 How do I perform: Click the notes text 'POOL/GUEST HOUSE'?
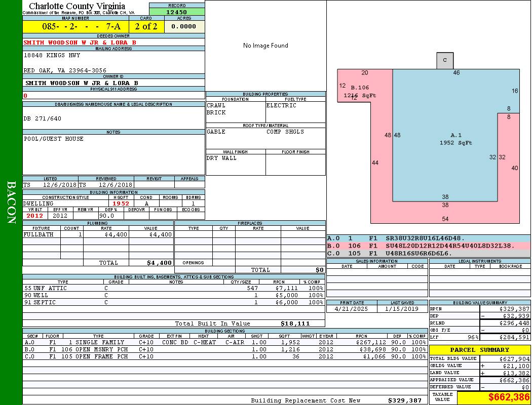click(x=54, y=139)
